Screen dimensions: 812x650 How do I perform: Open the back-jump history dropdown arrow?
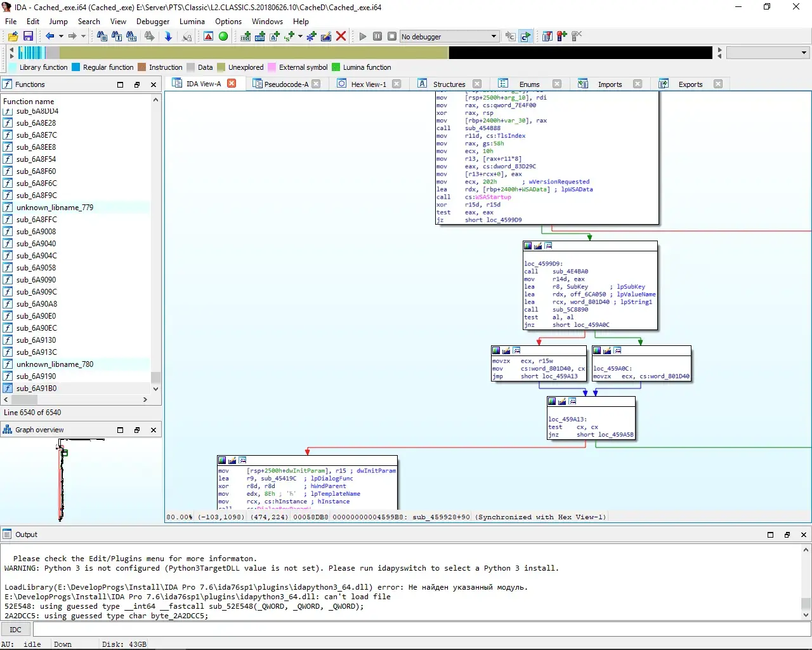click(61, 37)
